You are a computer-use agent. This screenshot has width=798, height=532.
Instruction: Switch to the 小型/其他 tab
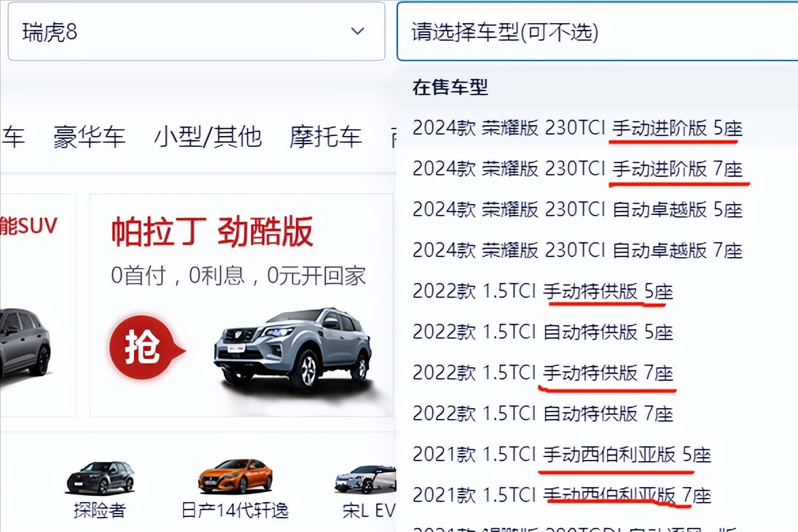click(207, 137)
